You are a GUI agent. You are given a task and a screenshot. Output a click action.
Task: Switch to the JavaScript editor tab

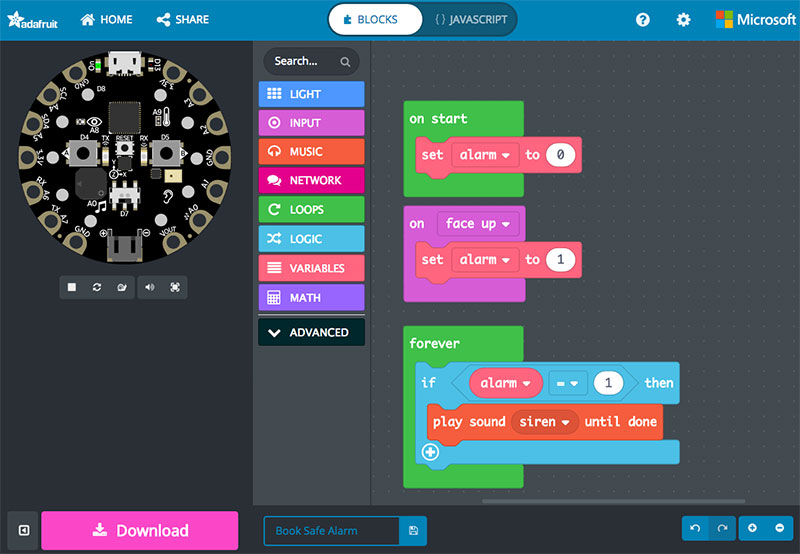[x=472, y=19]
